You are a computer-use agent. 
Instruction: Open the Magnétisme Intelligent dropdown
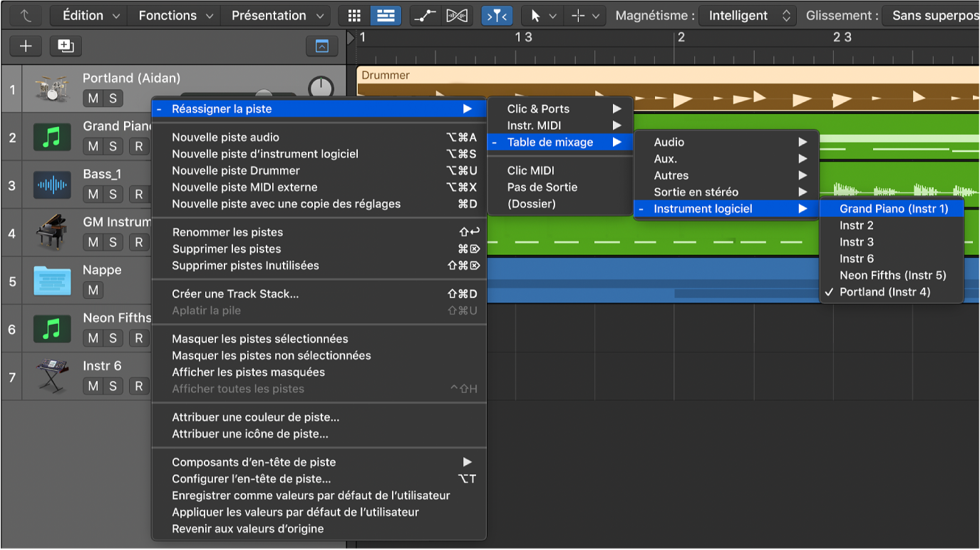coord(747,15)
